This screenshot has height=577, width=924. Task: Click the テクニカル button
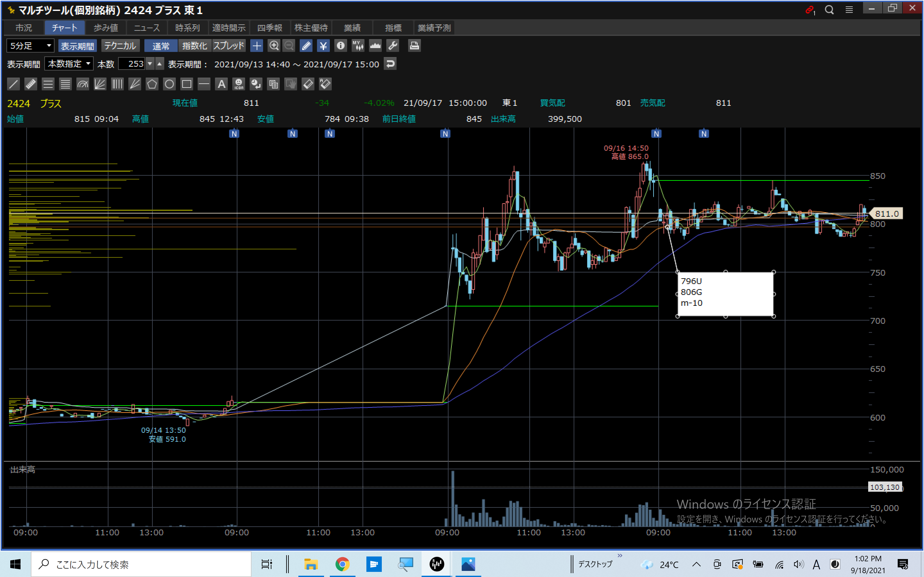click(120, 46)
